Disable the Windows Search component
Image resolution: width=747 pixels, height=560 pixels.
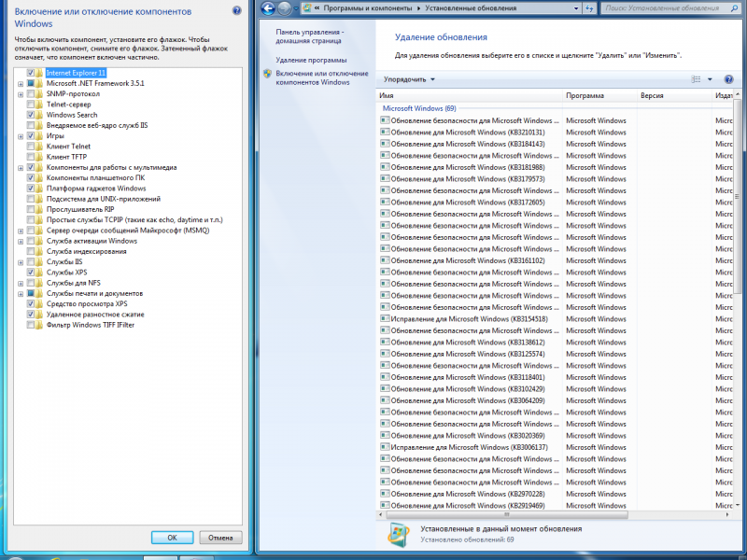[x=31, y=115]
